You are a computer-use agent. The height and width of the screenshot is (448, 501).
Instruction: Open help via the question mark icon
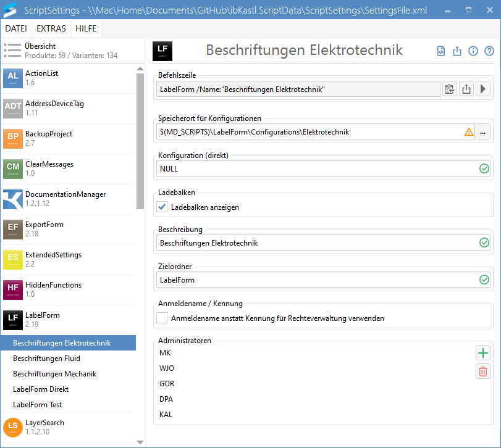[489, 51]
